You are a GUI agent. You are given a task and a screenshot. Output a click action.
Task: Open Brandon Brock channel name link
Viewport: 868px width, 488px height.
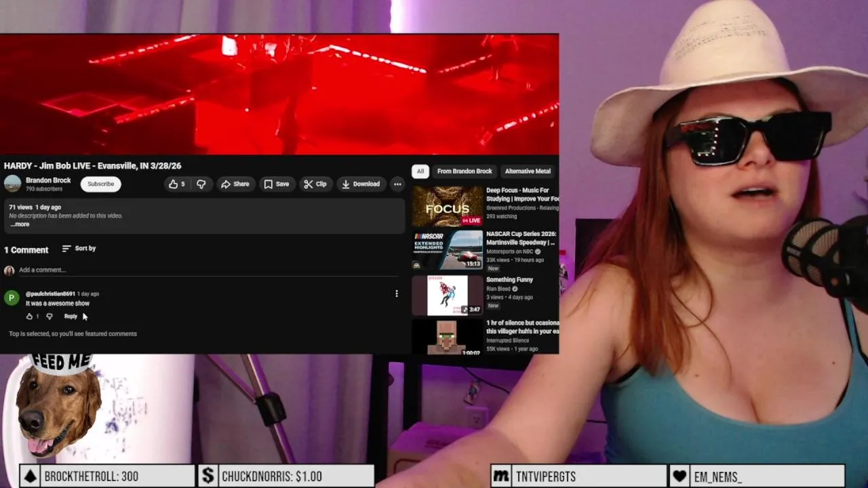coord(48,180)
